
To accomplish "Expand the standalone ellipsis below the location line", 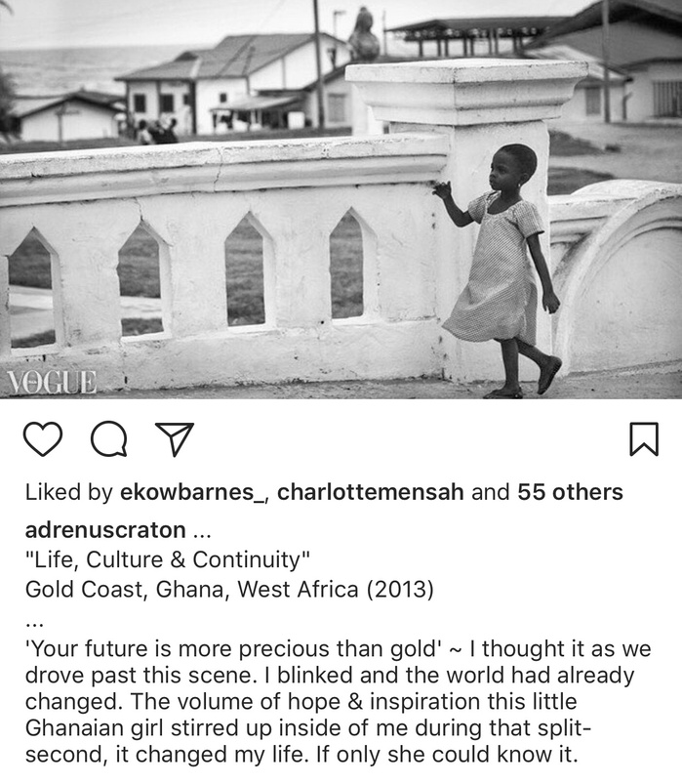I will tap(34, 624).
